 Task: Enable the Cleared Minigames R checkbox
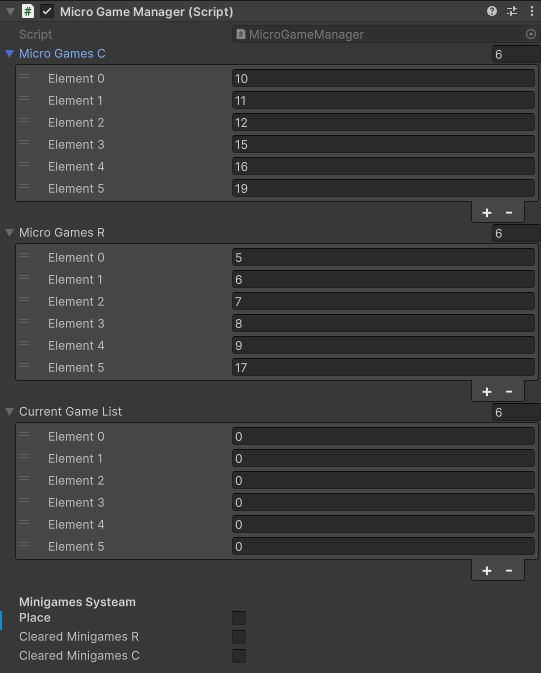click(x=239, y=637)
